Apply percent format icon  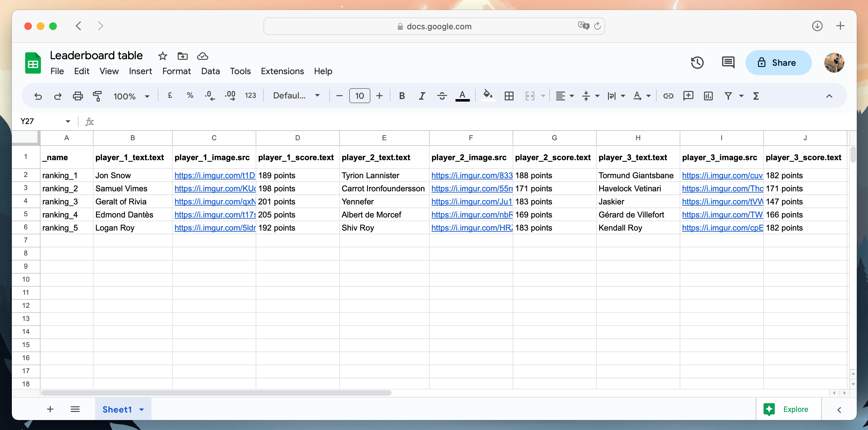point(190,96)
